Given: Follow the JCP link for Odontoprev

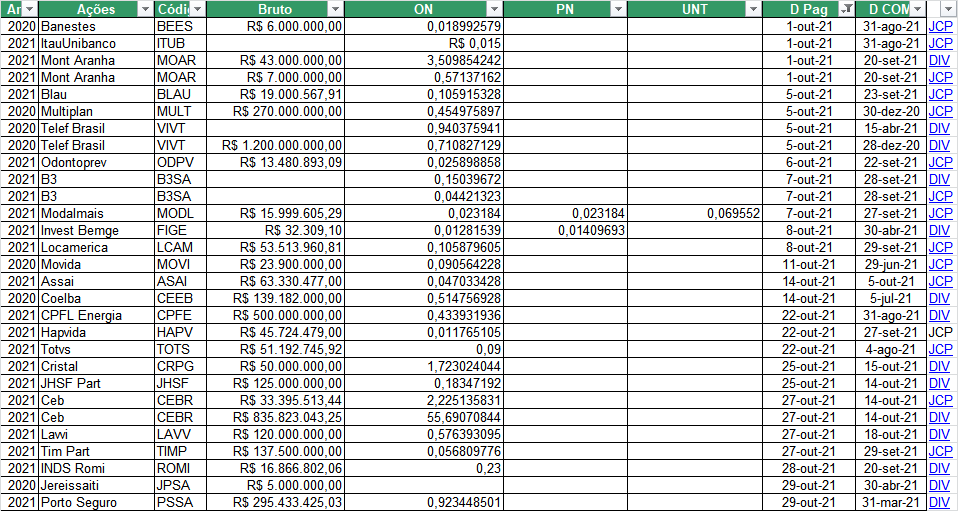Looking at the screenshot, I should pyautogui.click(x=940, y=163).
